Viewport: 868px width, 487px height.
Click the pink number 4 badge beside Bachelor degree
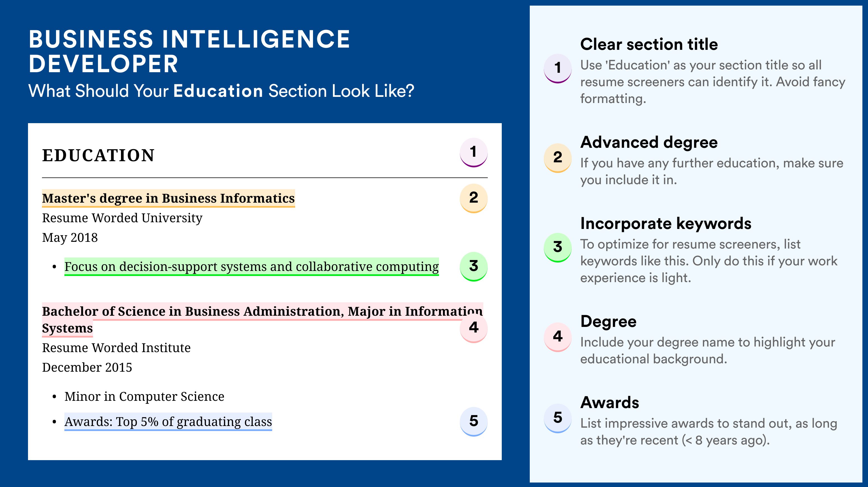[473, 328]
